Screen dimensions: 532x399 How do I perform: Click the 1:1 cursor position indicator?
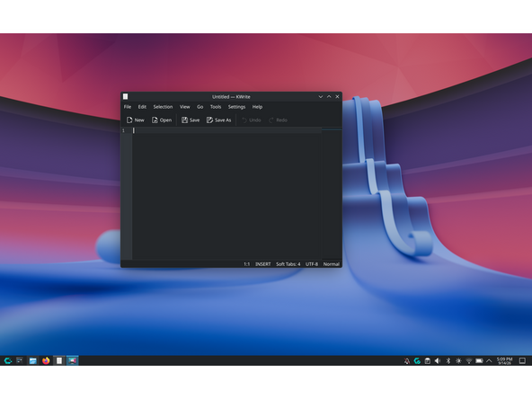[246, 264]
